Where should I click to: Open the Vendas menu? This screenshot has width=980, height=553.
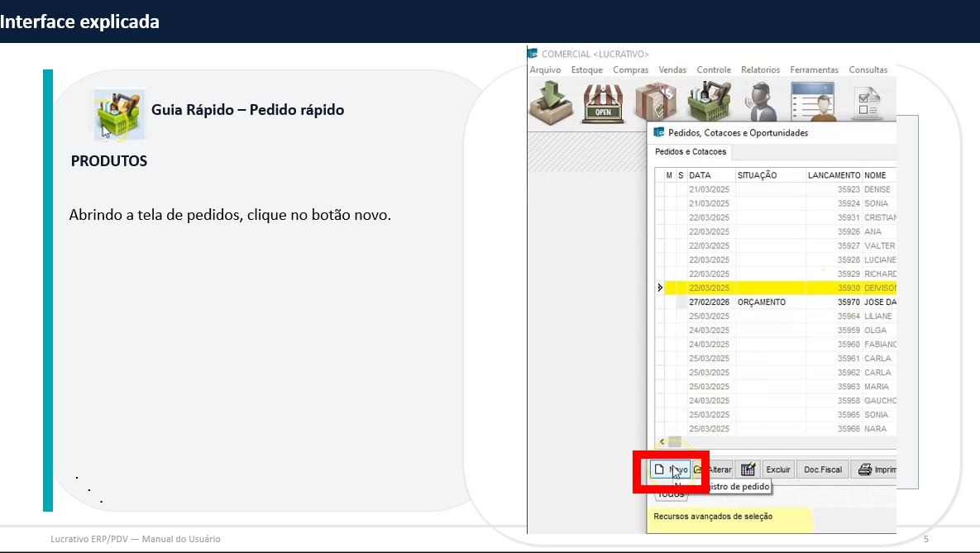click(672, 70)
